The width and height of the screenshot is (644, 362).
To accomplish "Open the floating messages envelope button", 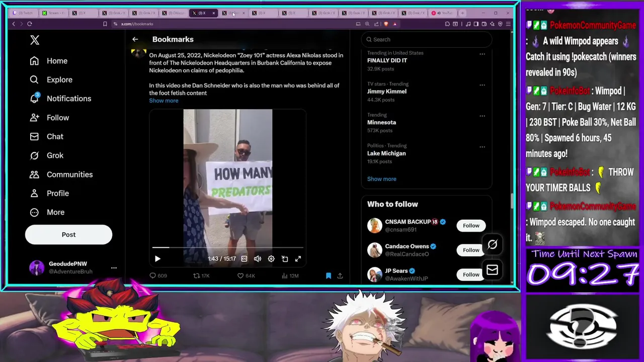I will click(492, 270).
